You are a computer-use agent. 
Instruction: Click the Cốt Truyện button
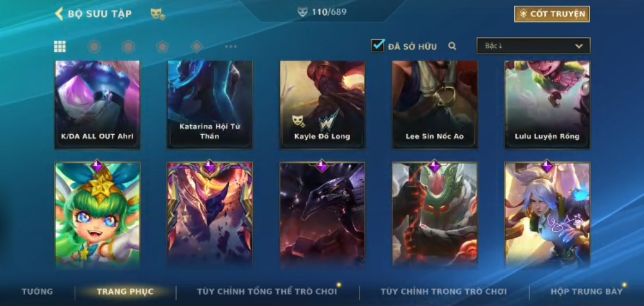[552, 14]
